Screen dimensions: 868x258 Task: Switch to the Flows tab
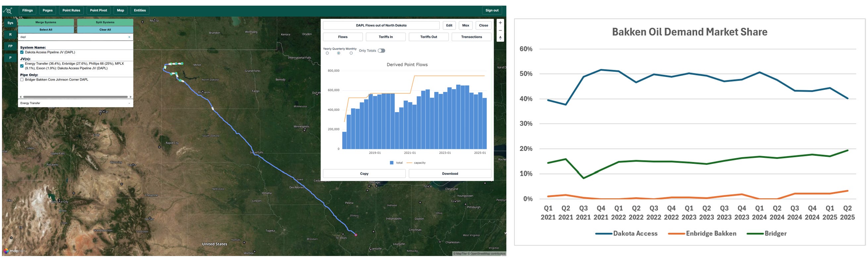[343, 37]
